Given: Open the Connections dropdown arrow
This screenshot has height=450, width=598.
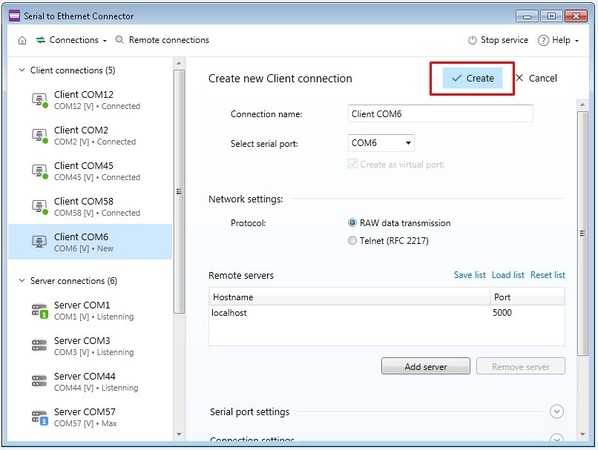Looking at the screenshot, I should (104, 41).
